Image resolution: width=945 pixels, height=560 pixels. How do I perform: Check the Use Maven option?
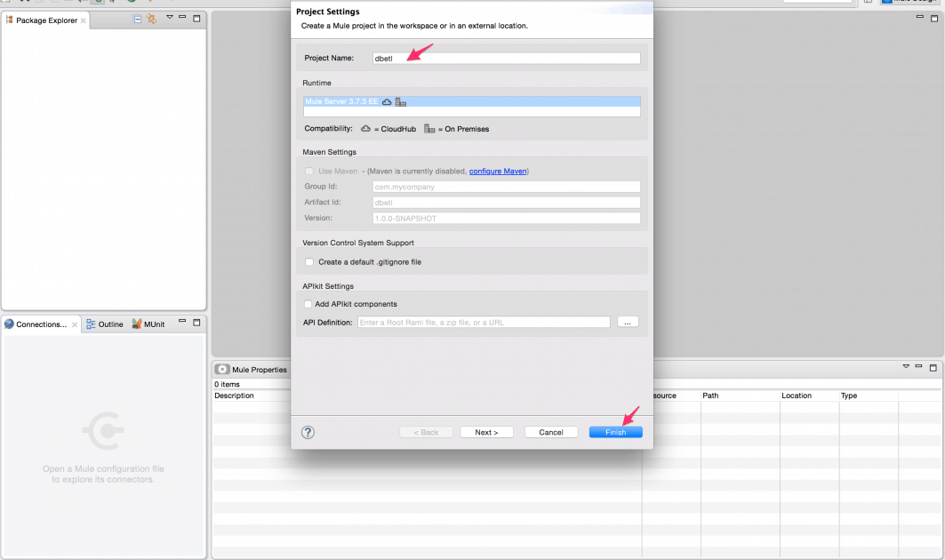[x=308, y=171]
